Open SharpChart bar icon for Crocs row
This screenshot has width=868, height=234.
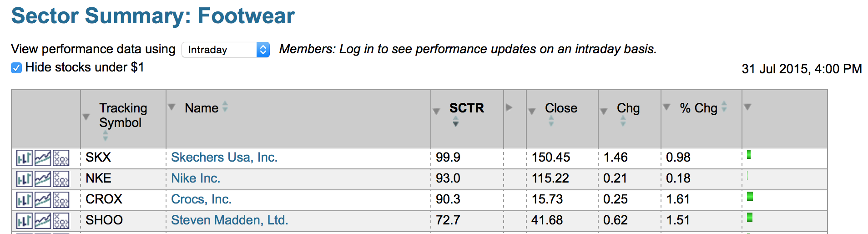[x=24, y=200]
